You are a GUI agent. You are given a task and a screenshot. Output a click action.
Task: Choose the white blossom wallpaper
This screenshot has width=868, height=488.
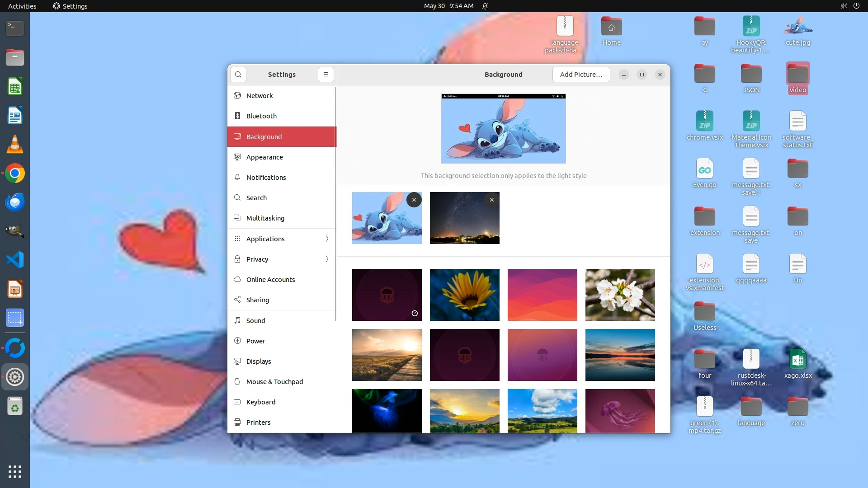click(620, 295)
